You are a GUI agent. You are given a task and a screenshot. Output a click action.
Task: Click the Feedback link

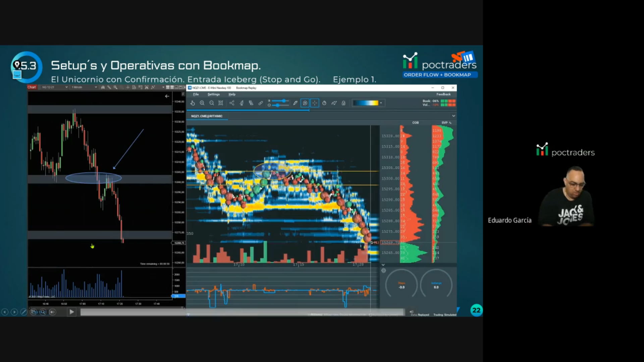click(x=443, y=95)
